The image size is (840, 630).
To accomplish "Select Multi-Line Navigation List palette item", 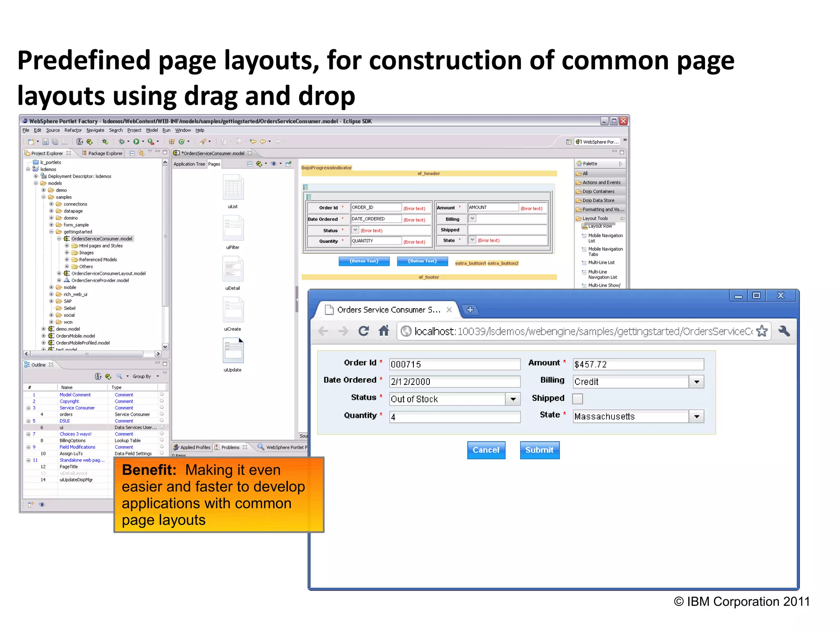I will (600, 275).
